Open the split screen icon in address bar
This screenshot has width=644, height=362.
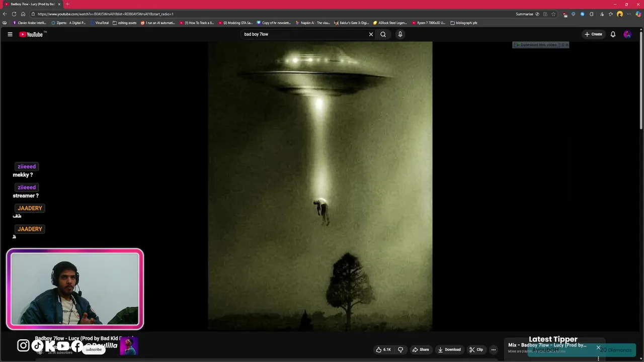[545, 14]
